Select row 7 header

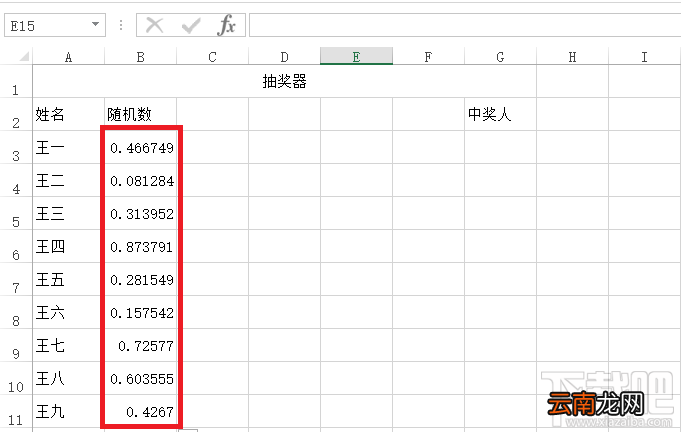click(x=16, y=279)
